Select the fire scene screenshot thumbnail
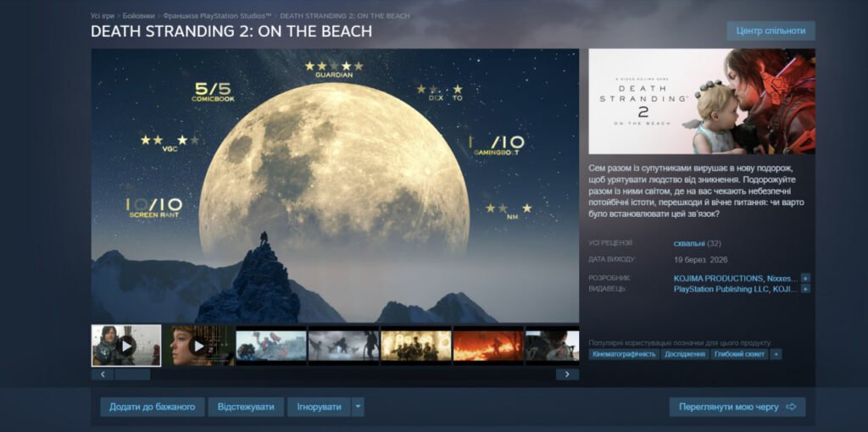This screenshot has width=868, height=432. [x=487, y=346]
